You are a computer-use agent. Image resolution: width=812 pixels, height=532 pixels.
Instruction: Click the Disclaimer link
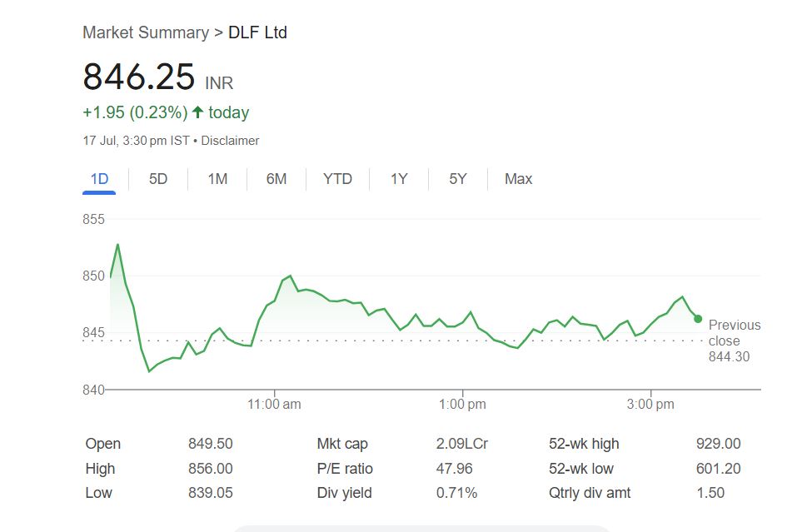click(230, 141)
